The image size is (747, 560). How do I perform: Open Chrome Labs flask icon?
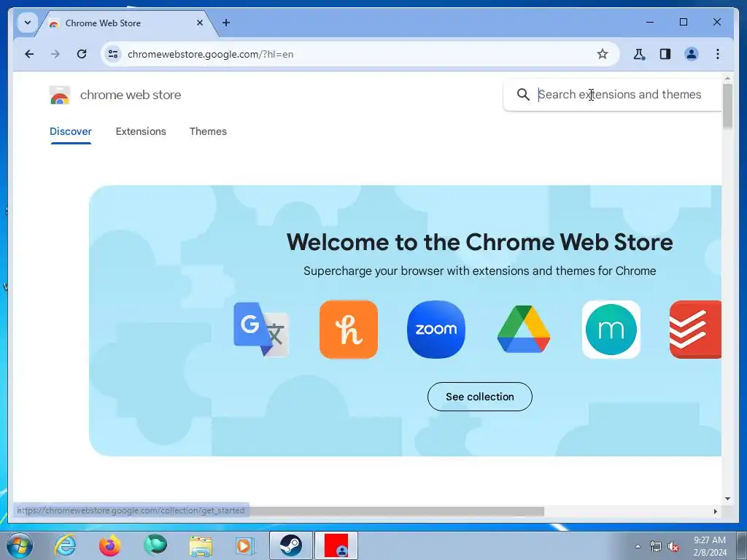(x=639, y=54)
